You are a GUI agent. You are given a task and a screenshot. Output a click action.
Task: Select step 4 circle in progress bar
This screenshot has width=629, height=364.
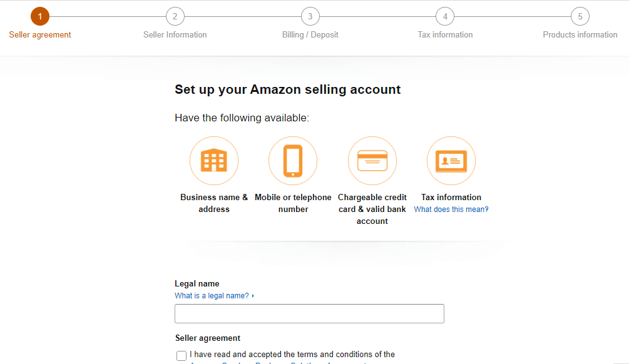(445, 16)
